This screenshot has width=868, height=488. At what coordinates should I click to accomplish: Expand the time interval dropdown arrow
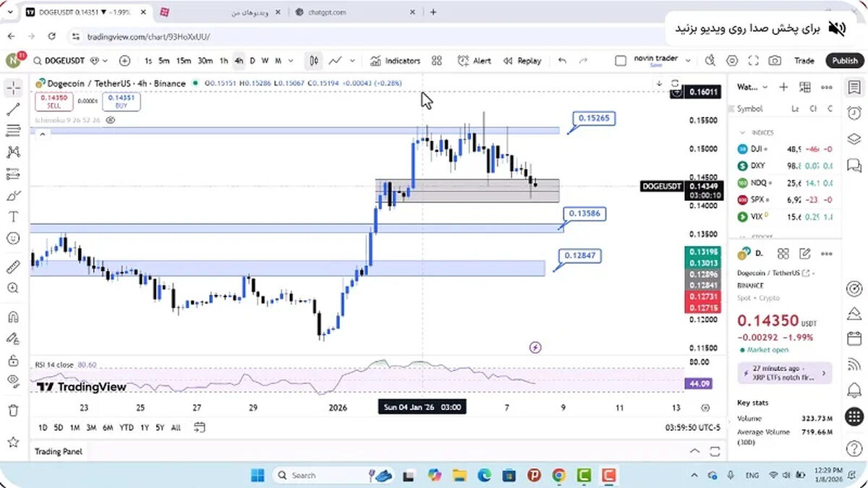pyautogui.click(x=291, y=61)
